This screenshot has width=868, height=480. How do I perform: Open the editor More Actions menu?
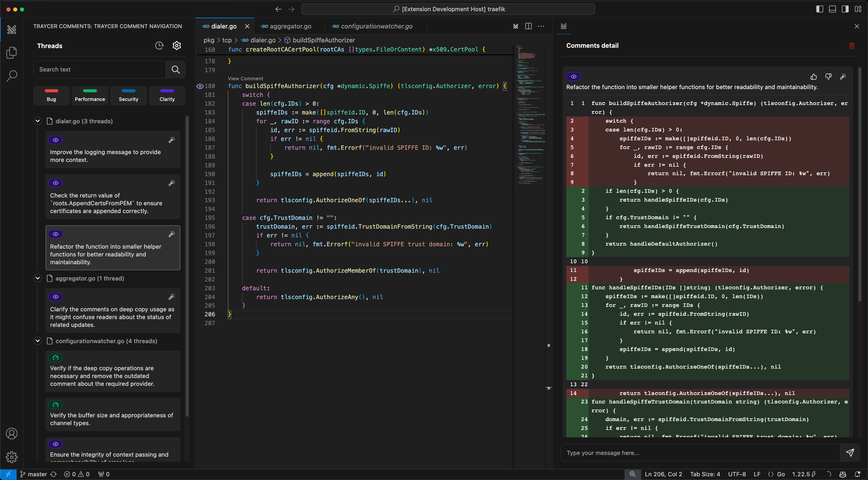coord(541,26)
